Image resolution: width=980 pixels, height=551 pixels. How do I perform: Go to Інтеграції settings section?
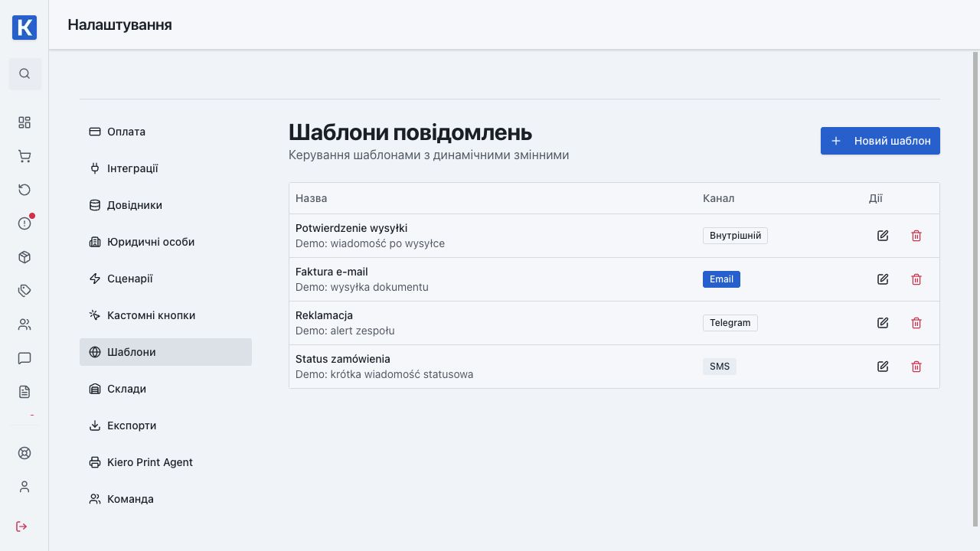coord(165,168)
